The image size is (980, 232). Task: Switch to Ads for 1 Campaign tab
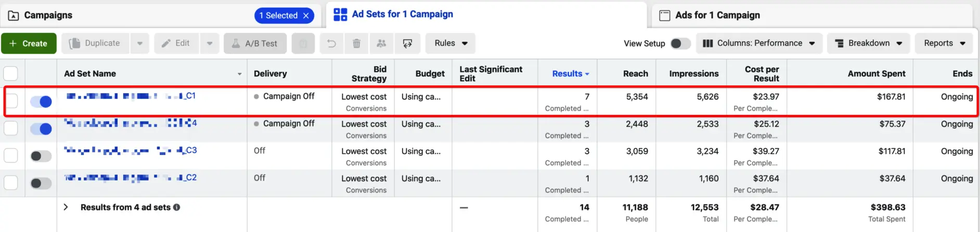pos(717,16)
